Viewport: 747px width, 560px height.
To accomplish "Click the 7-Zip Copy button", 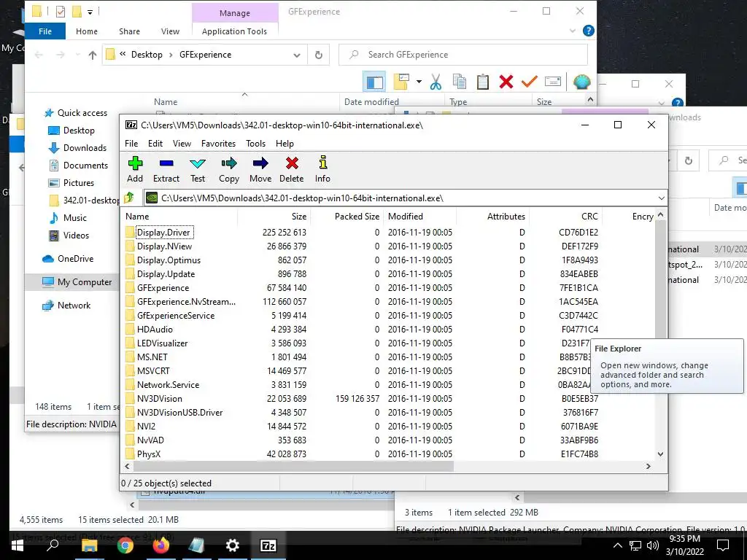I will (x=229, y=169).
